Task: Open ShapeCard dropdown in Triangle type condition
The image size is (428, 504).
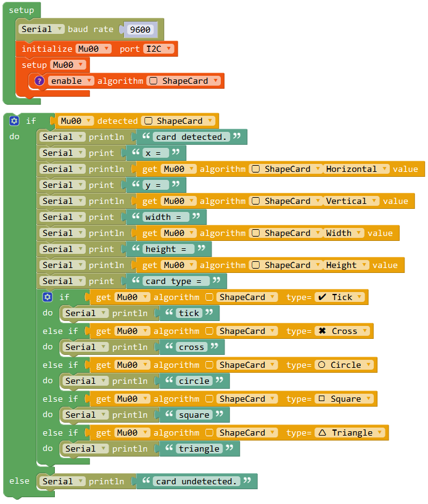Action: point(247,433)
